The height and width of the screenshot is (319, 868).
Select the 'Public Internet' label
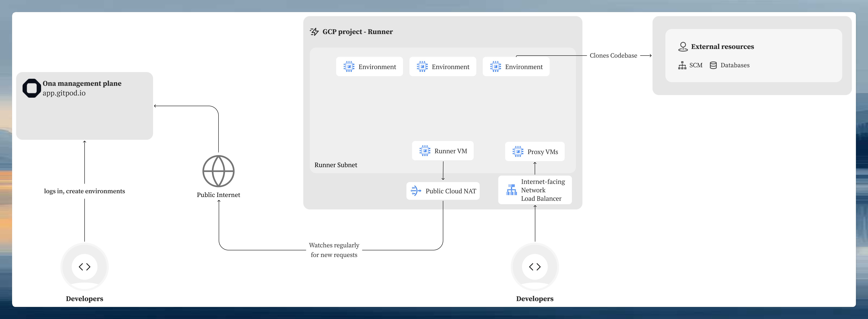(x=218, y=195)
